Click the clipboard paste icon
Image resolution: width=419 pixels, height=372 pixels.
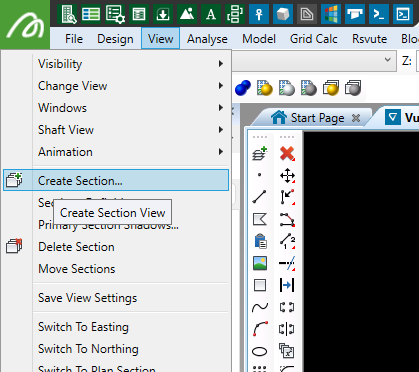(260, 241)
